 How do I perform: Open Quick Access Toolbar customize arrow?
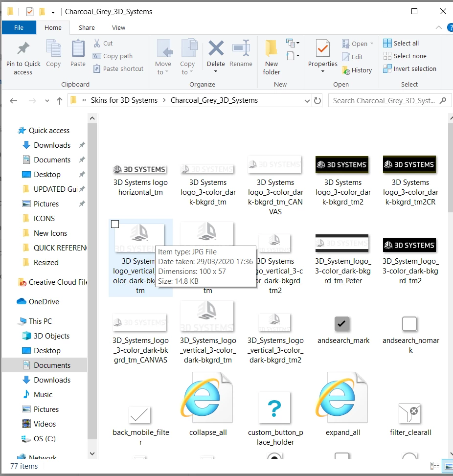coord(53,12)
